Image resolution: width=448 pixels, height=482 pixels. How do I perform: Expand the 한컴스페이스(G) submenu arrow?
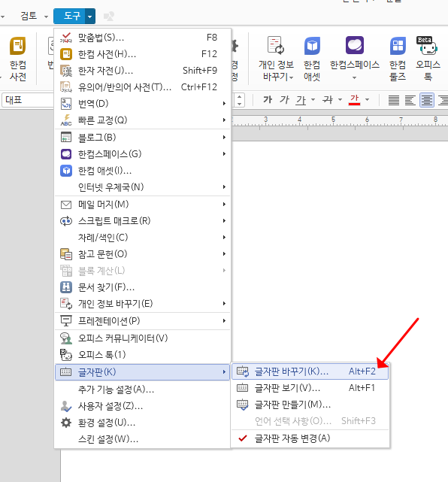point(224,153)
